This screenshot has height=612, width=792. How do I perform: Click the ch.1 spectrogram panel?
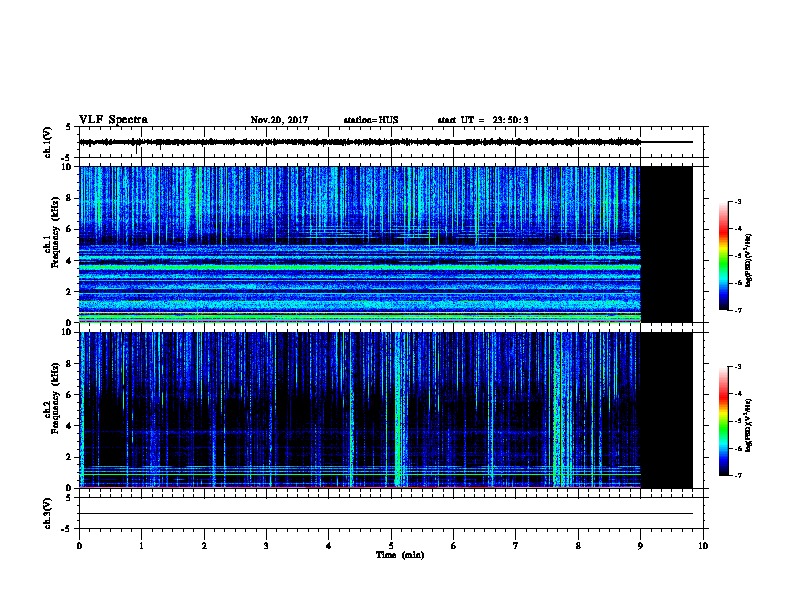click(386, 244)
